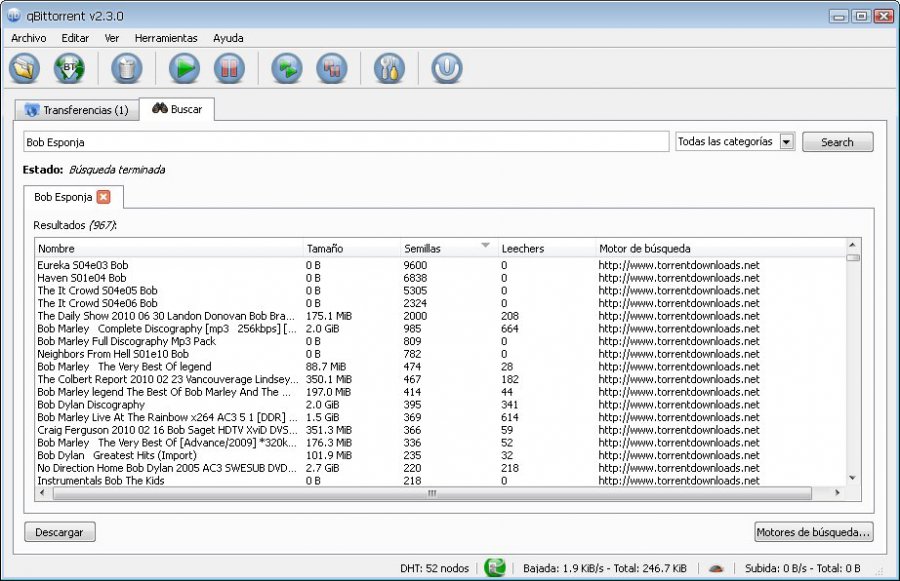
Task: Sort by the Semillas column header
Action: [449, 249]
